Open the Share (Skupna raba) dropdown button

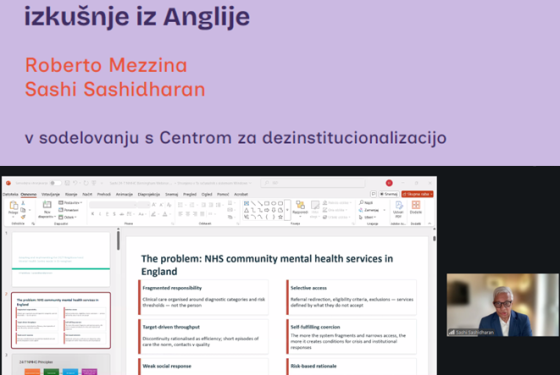[417, 194]
